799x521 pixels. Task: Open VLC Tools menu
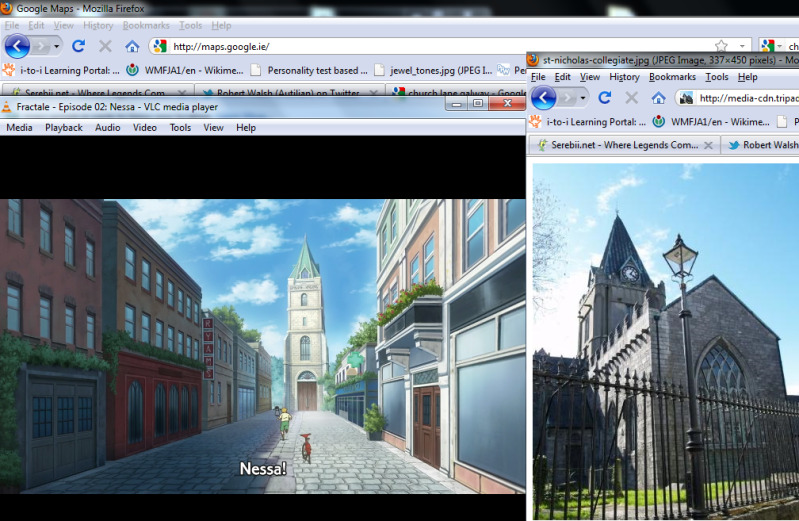(180, 127)
